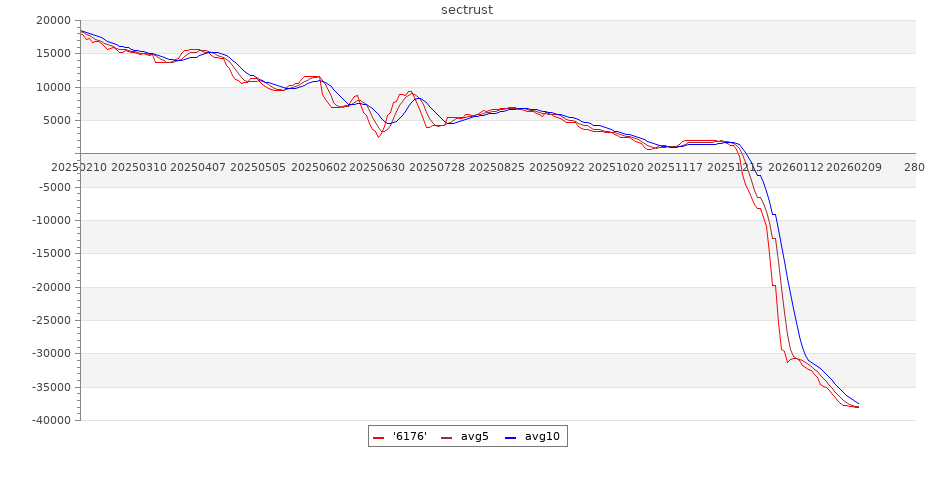
Task: Click the 10000 y-axis label
Action: click(52, 87)
